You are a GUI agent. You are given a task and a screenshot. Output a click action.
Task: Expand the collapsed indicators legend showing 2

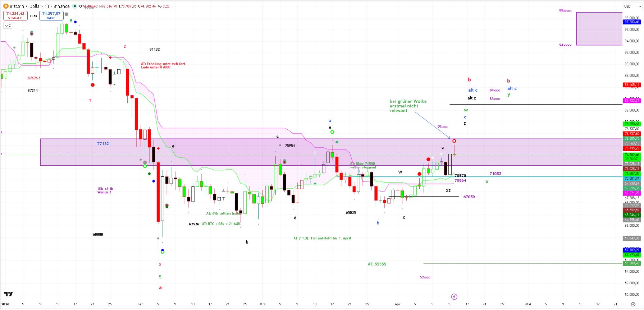8,26
